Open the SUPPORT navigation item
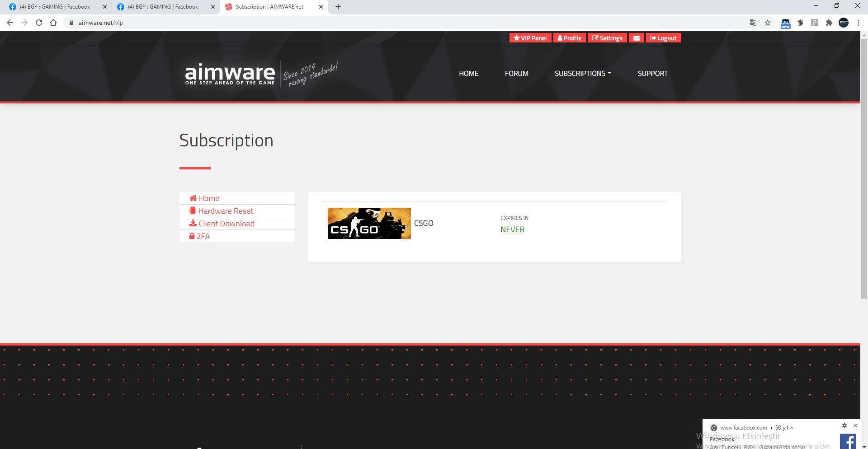Viewport: 868px width, 449px height. [x=653, y=73]
